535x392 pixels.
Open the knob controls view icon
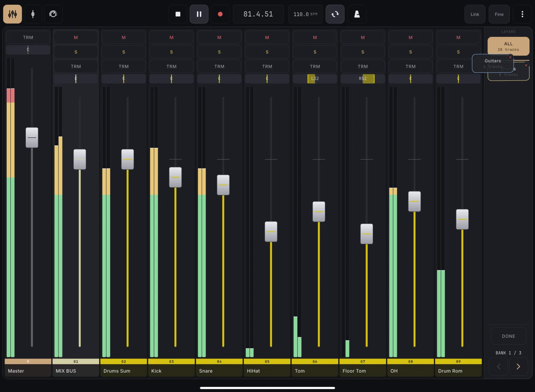53,14
